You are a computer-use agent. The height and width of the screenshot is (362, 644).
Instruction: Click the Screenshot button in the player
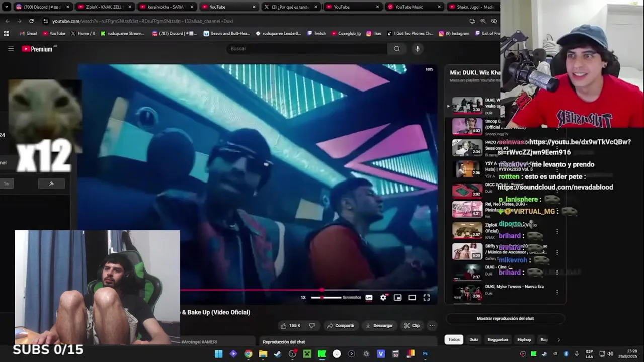(352, 298)
